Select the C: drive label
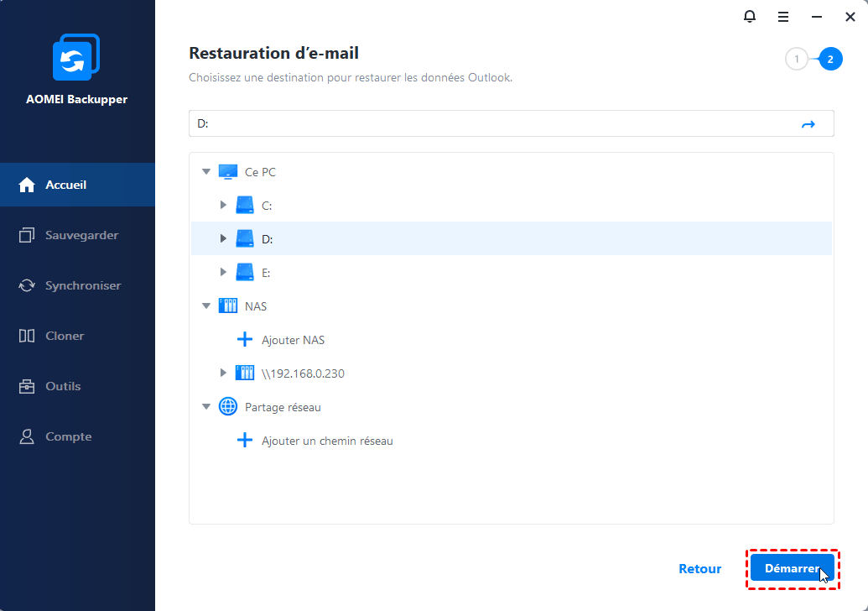The height and width of the screenshot is (611, 868). click(266, 206)
